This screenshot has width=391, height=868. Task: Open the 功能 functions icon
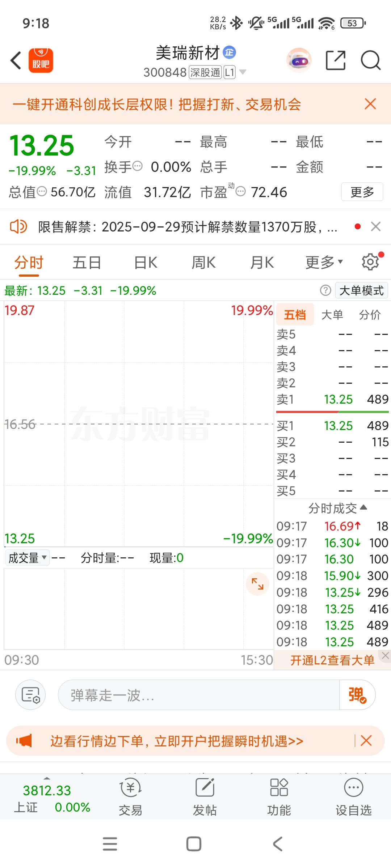(x=279, y=797)
